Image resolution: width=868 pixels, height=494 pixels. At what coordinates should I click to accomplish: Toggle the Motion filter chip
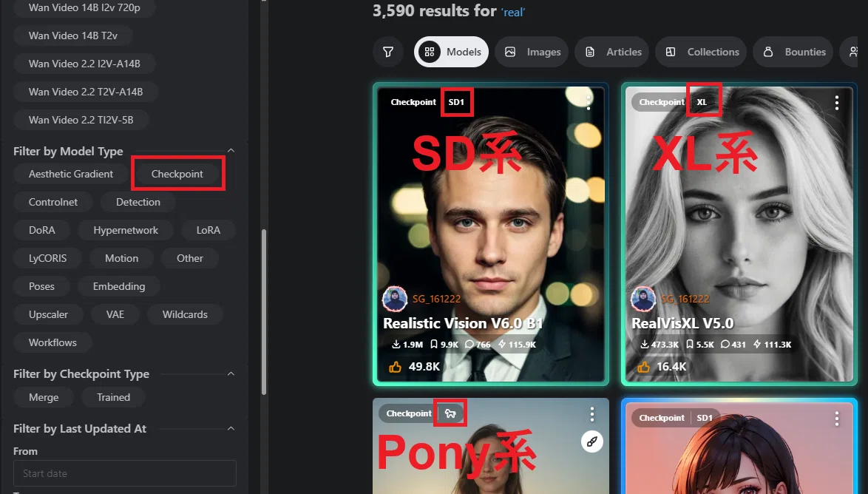[x=122, y=258]
